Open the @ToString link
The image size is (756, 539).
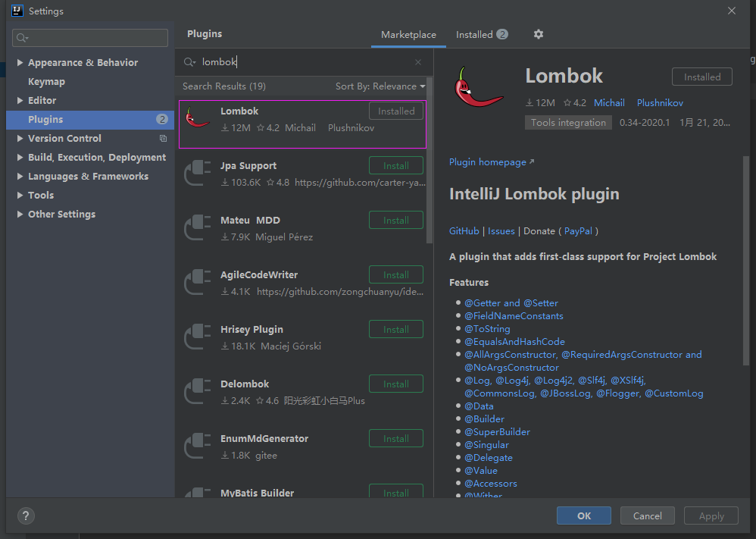pos(487,329)
